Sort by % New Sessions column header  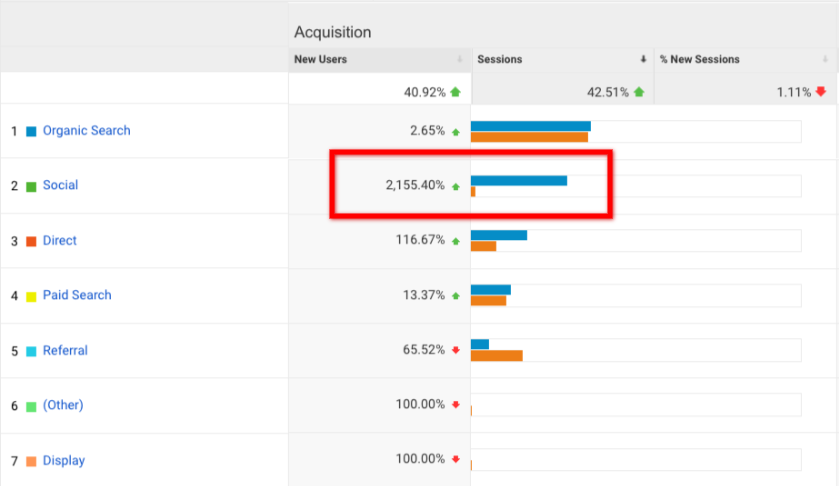click(700, 60)
